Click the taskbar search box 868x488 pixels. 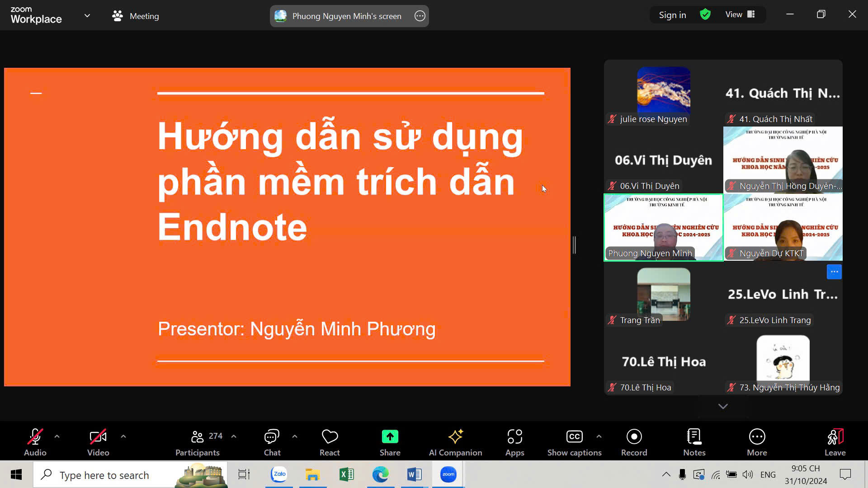click(x=130, y=474)
